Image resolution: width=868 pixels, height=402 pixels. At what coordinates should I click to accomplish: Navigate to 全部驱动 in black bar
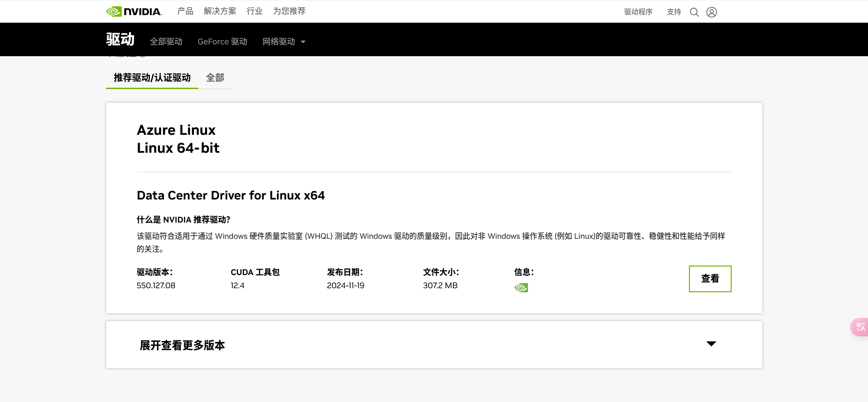tap(166, 42)
